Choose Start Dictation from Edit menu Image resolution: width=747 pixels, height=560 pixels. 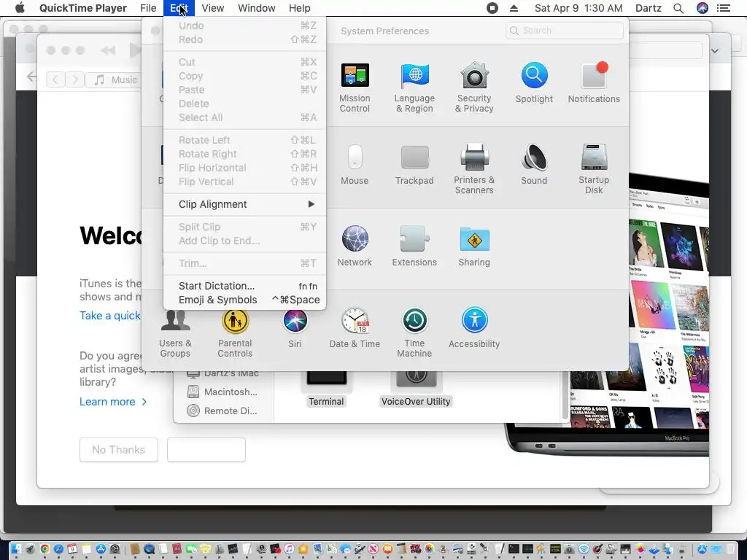pyautogui.click(x=245, y=286)
